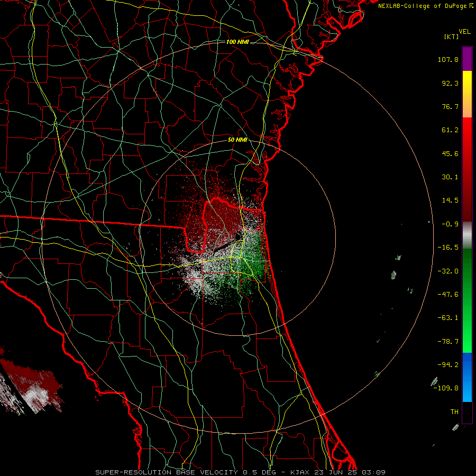This screenshot has height=476, width=476.
Task: Select the -78.7 legend value
Action: [448, 342]
